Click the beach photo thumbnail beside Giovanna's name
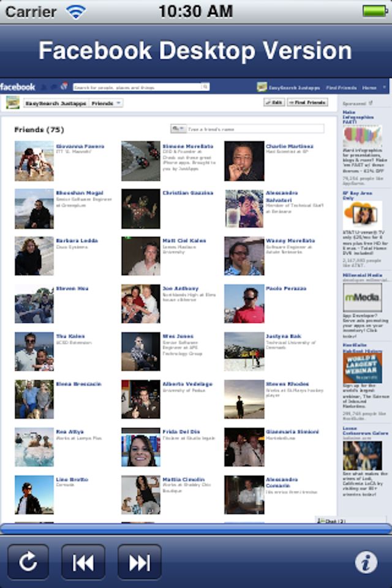Screen dimensions: 392x588 34,161
